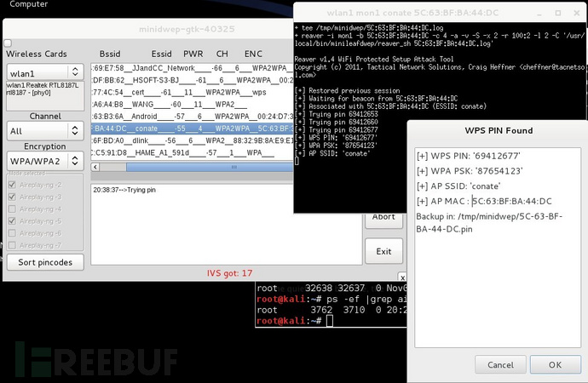Toggle the Aireplay-ng -5 checkbox
This screenshot has width=588, height=383.
click(x=13, y=221)
